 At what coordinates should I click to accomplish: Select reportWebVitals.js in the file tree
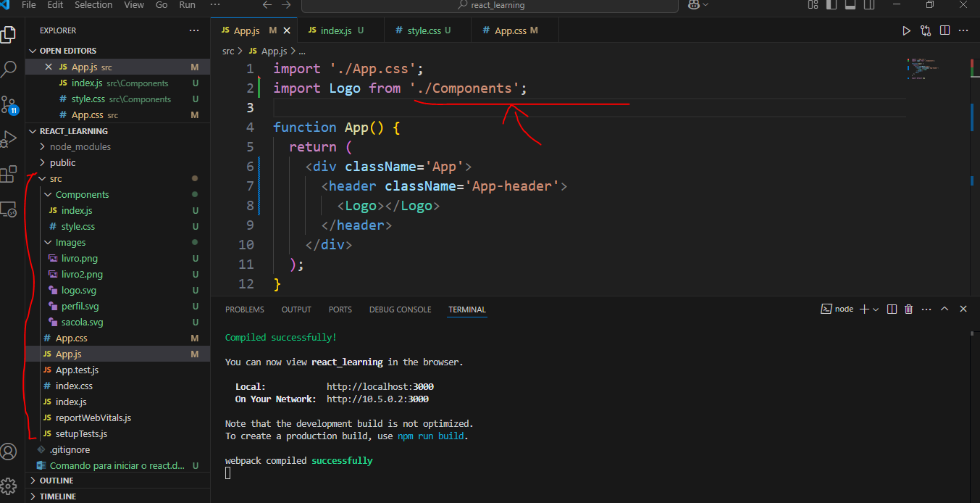click(x=93, y=417)
